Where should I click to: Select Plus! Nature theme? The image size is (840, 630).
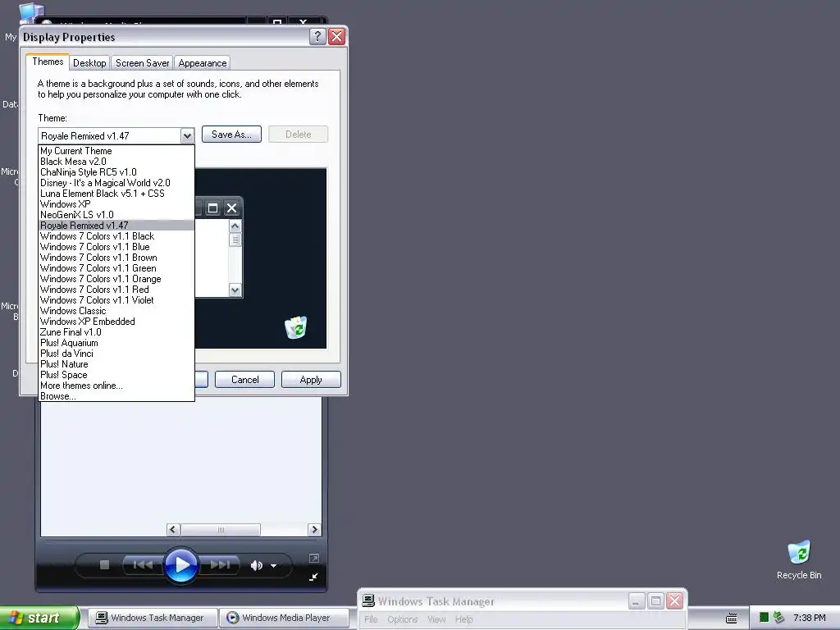(x=116, y=364)
